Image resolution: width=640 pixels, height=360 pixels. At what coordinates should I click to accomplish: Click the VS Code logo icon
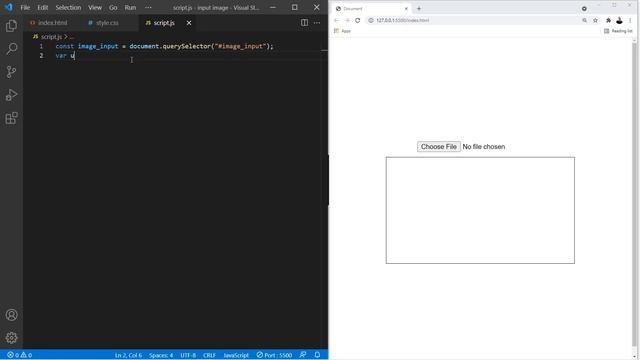tap(9, 7)
